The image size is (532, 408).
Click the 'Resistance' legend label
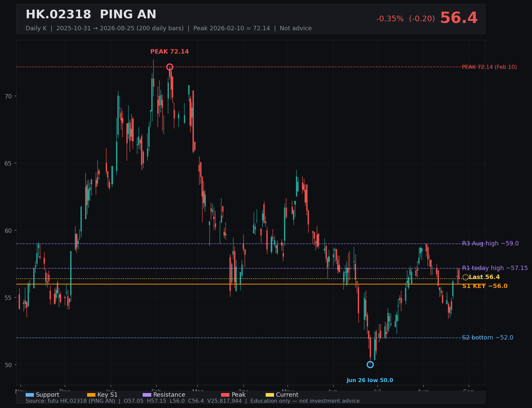[x=169, y=395]
